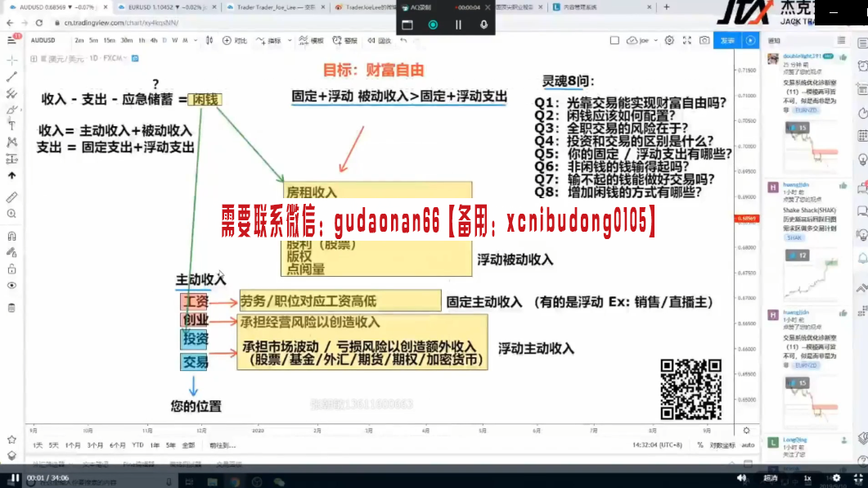Select the crosshair cursor tool
Image resolution: width=868 pixels, height=488 pixels.
pos(12,60)
